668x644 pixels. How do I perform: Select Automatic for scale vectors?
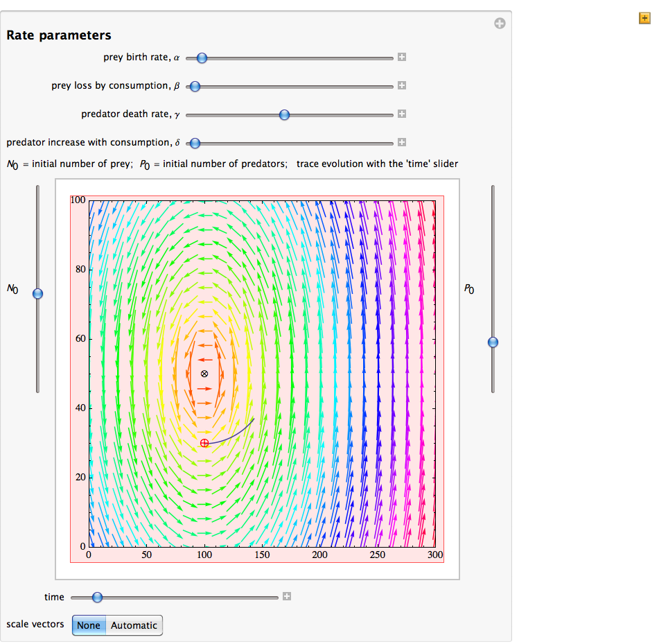(134, 625)
